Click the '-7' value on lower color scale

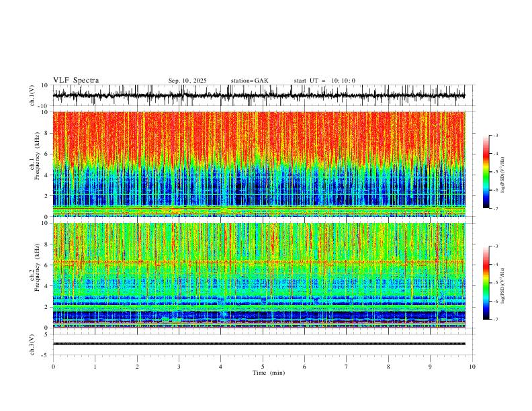(x=496, y=320)
